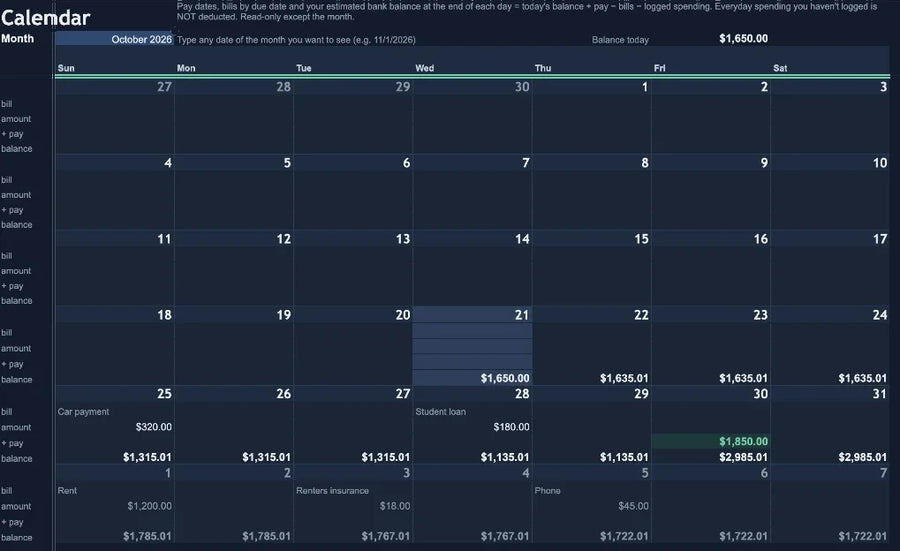900x551 pixels.
Task: Select the day 8 date cell
Action: point(592,162)
